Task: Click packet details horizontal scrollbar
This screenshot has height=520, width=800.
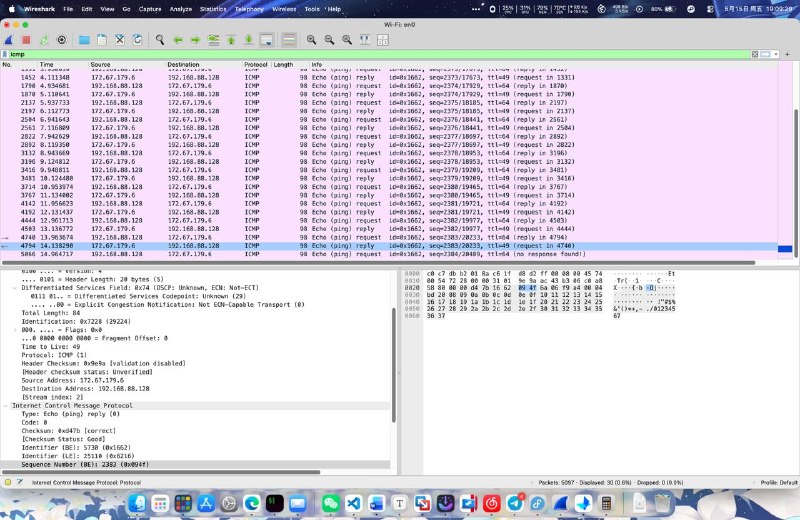Action: pos(161,472)
